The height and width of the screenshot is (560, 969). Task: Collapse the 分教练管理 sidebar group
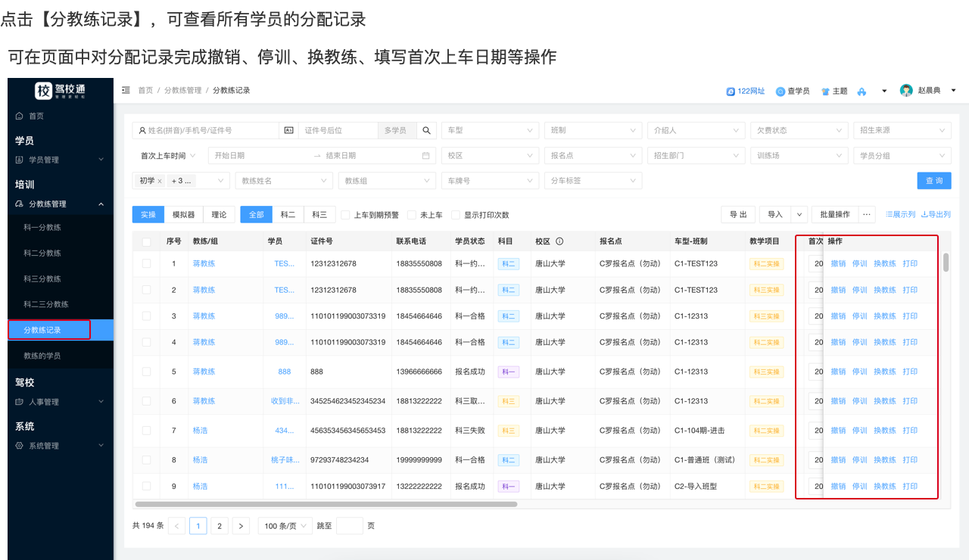(x=61, y=204)
